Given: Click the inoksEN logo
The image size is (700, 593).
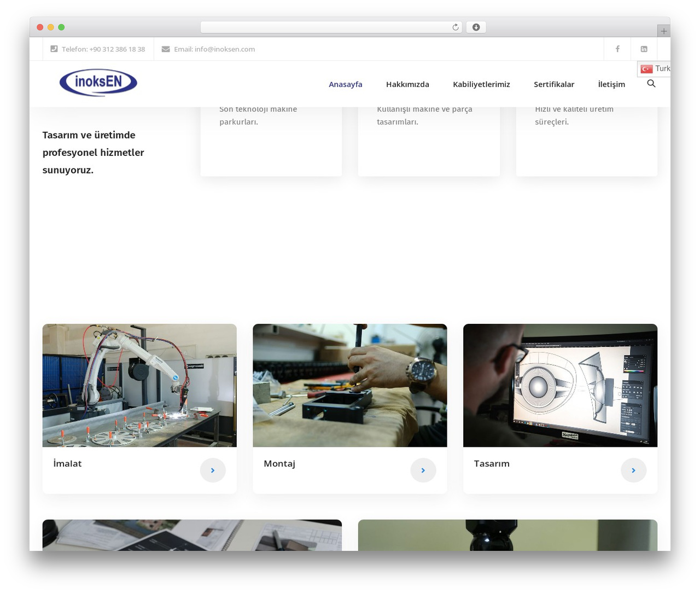Looking at the screenshot, I should pyautogui.click(x=98, y=83).
